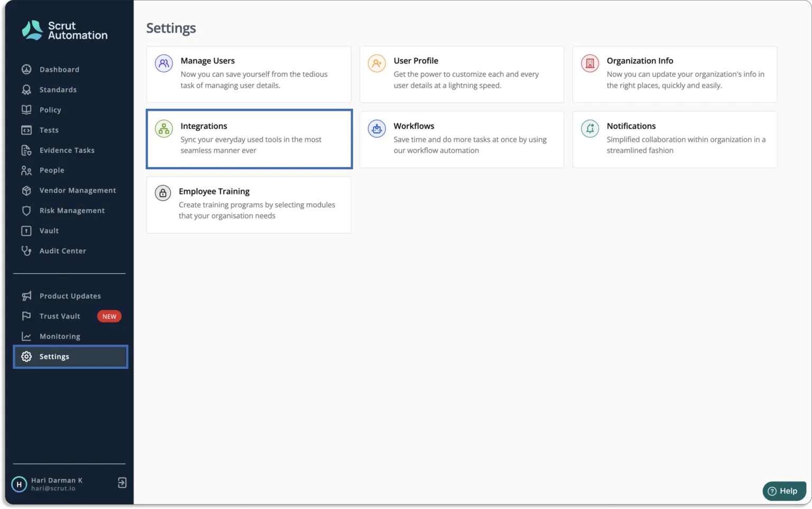Screen dimensions: 812x509
Task: Click 'Get the power to customize' description
Action: (x=466, y=80)
